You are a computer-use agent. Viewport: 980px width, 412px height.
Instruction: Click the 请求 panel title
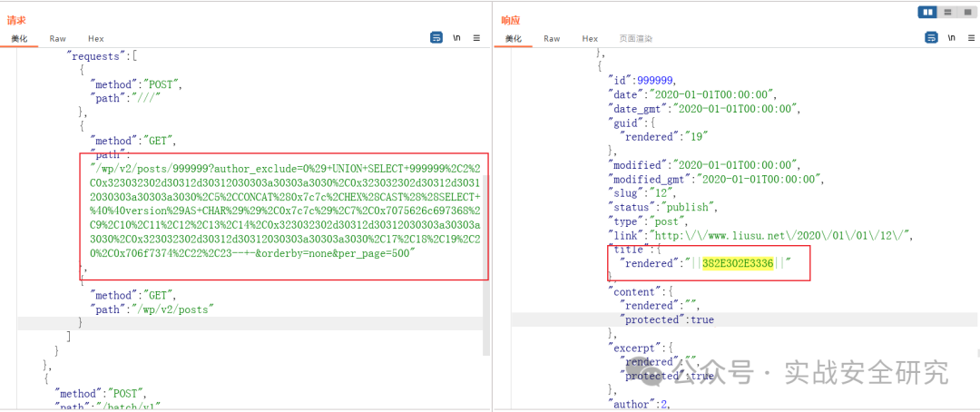click(x=15, y=21)
